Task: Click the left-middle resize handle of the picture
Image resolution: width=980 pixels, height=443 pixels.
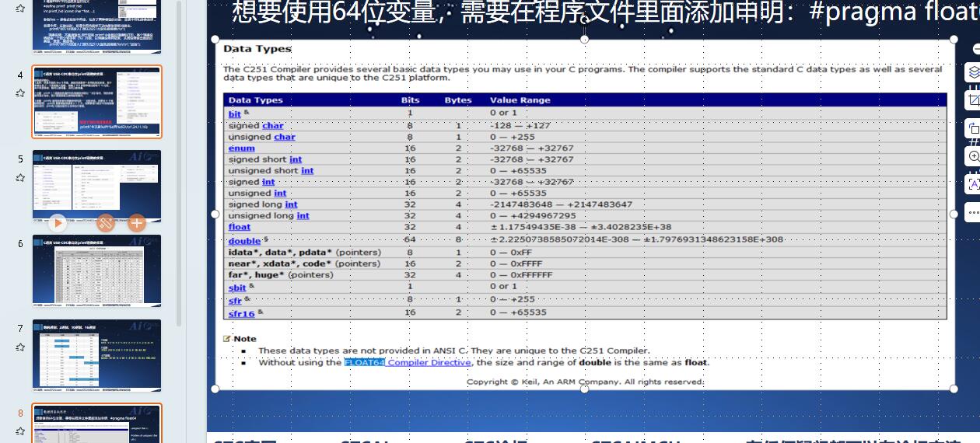Action: click(215, 214)
